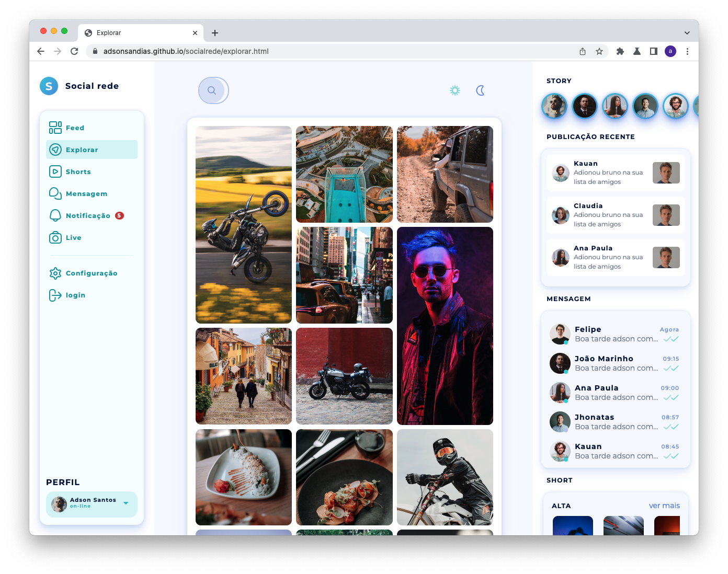Open the Live camera item
The width and height of the screenshot is (728, 574).
92,237
